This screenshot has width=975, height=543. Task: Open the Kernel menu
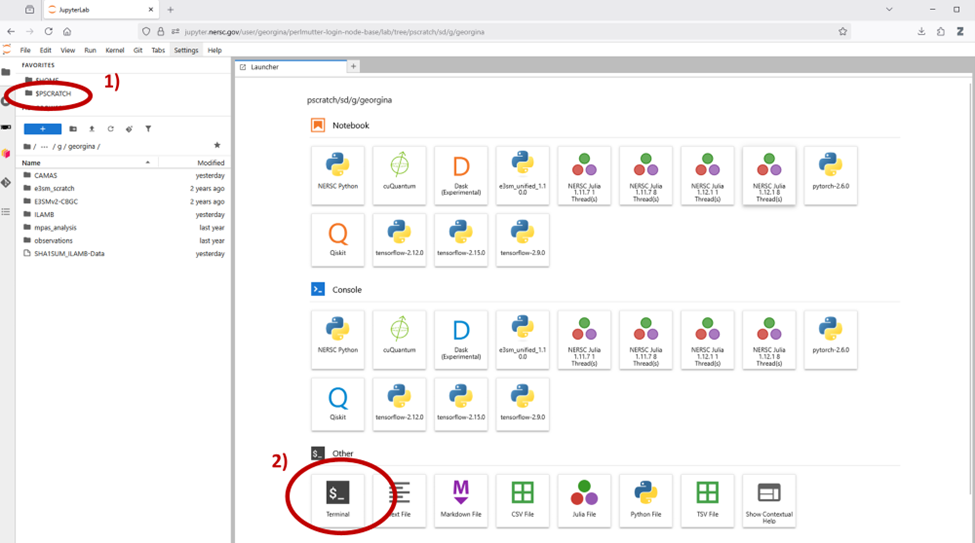(x=114, y=50)
